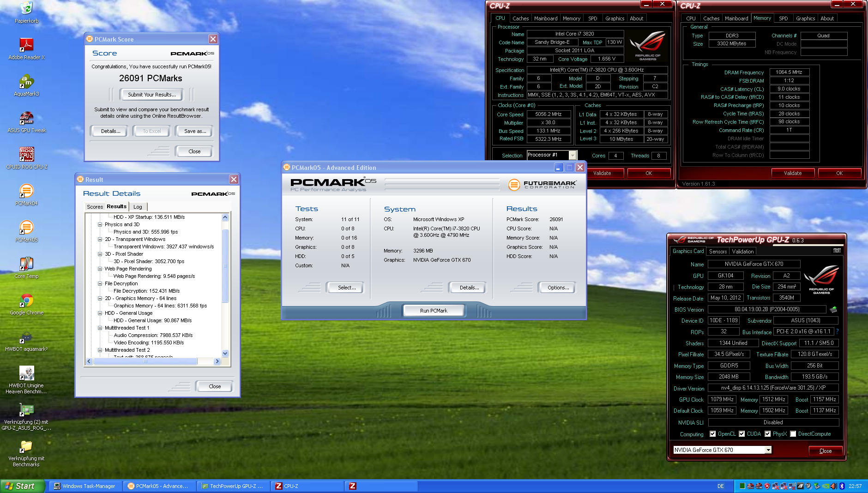868x493 pixels.
Task: Open the Windows Start menu
Action: 22,486
